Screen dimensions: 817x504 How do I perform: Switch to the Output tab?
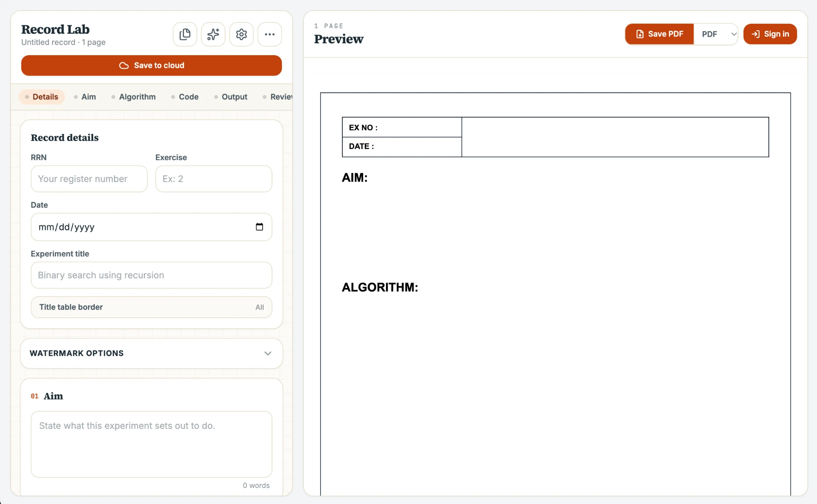click(231, 97)
